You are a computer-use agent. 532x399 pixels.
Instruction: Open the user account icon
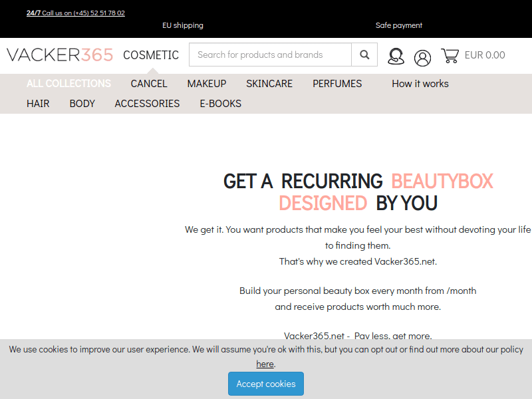click(x=422, y=58)
